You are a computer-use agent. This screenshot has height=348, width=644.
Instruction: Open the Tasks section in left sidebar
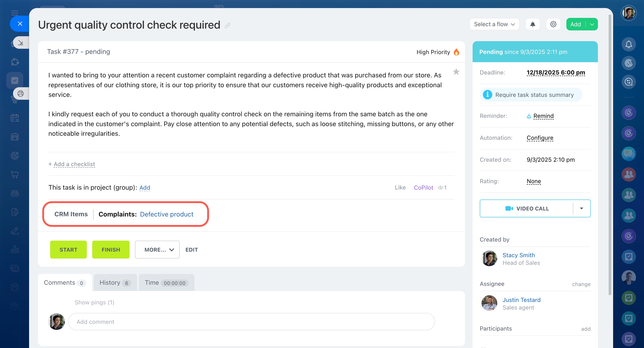click(x=15, y=81)
